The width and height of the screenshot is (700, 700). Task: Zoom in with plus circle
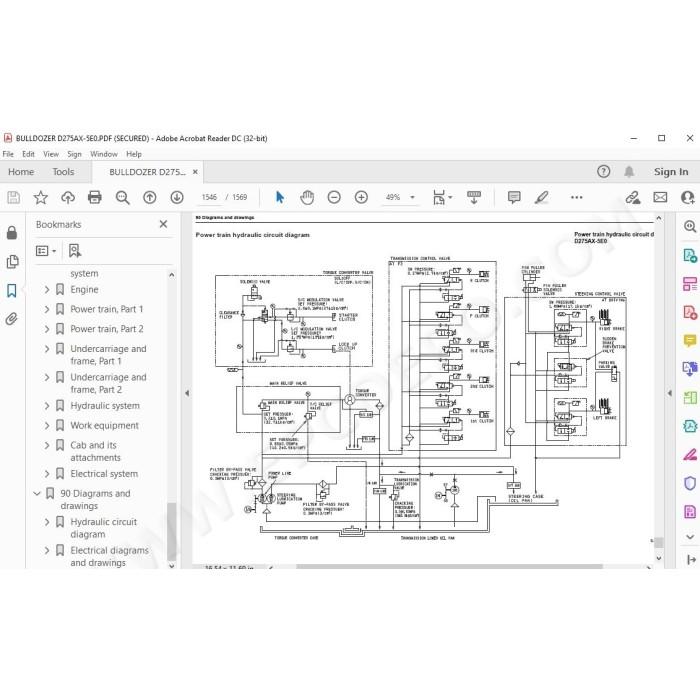click(x=361, y=197)
